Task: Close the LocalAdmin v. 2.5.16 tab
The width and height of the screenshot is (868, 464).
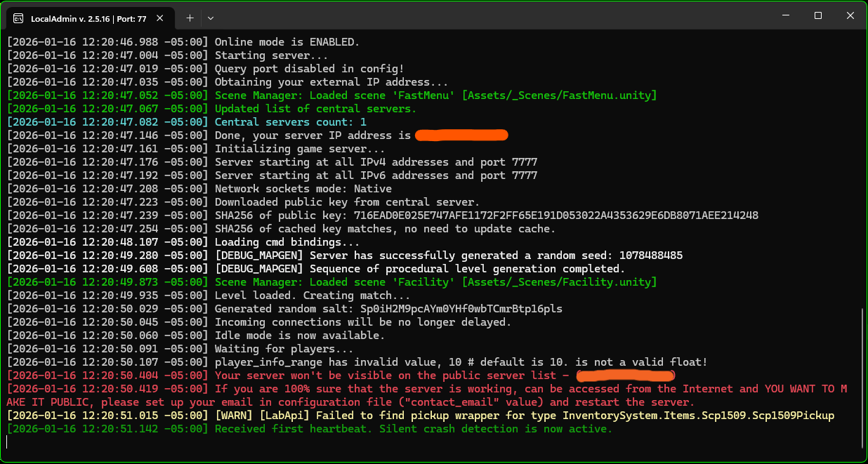Action: [x=162, y=18]
